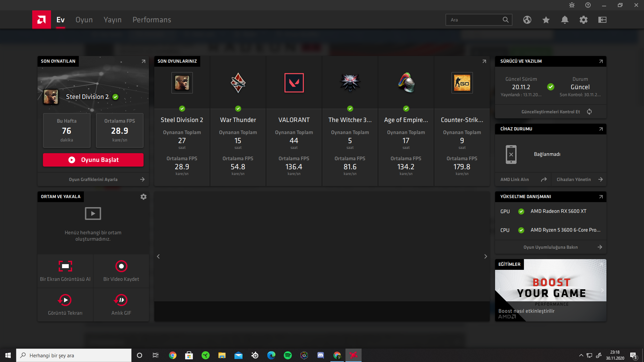Open the Boost Your Game tutorial thumbnail

(x=551, y=290)
